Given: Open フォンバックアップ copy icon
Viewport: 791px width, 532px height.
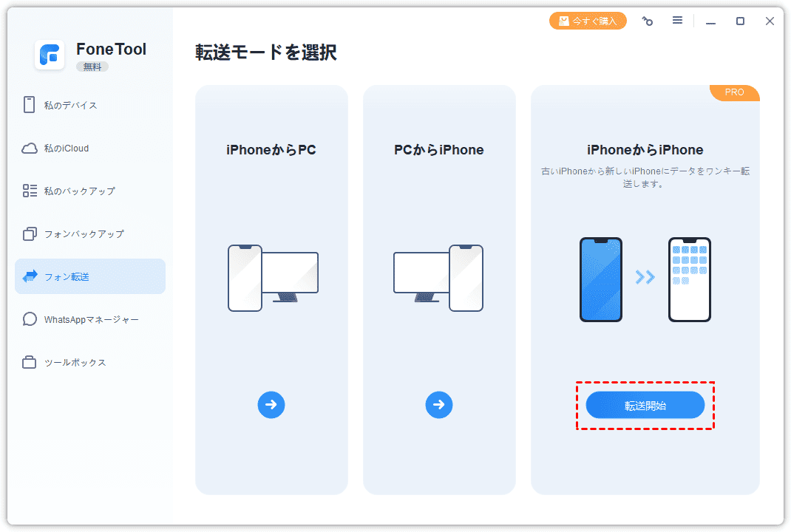Looking at the screenshot, I should [x=30, y=234].
